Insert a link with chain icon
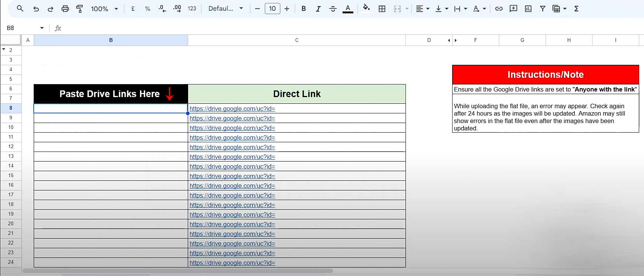 [x=499, y=9]
